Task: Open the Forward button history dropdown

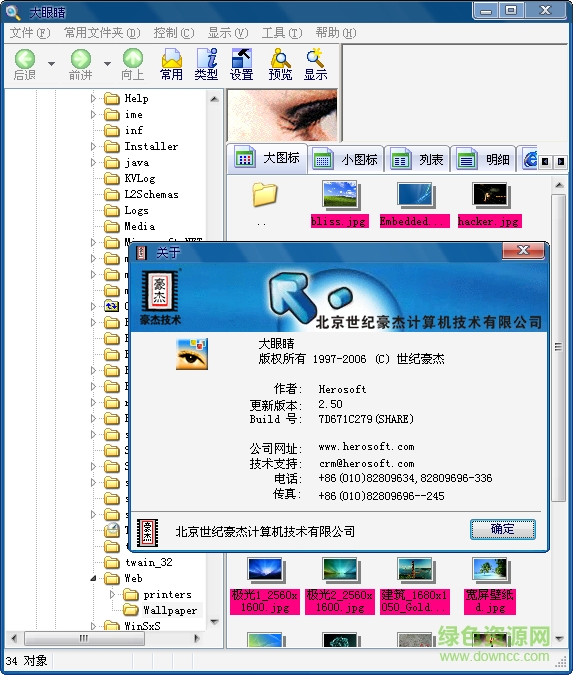Action: pyautogui.click(x=107, y=64)
